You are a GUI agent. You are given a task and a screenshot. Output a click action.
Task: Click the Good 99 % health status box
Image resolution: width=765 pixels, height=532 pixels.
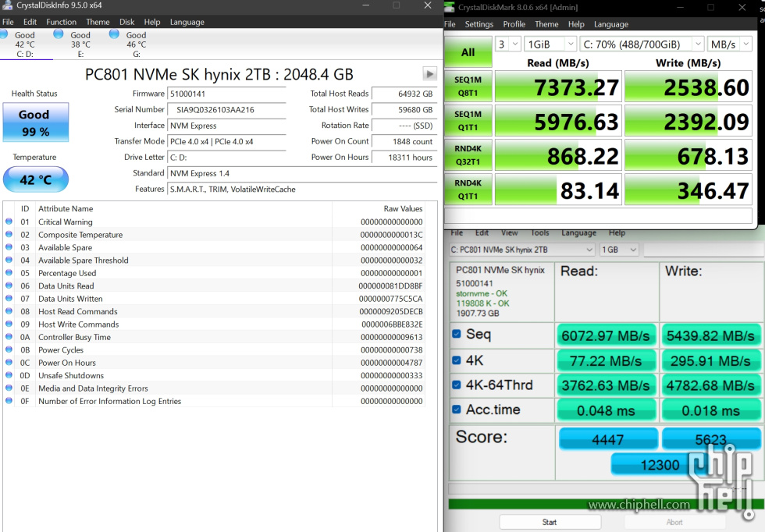(x=36, y=122)
